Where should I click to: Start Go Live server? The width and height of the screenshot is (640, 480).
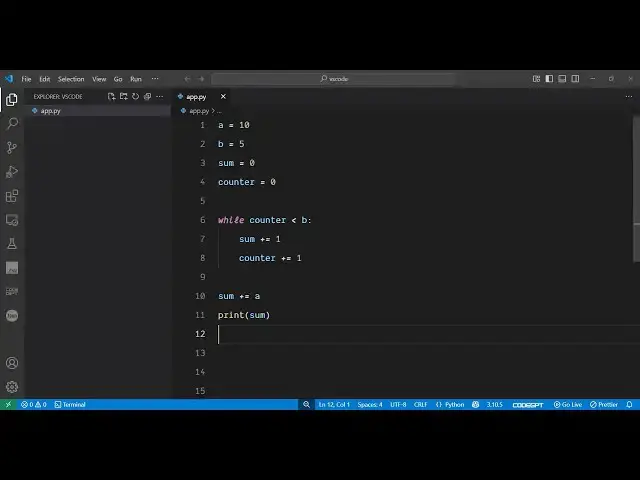click(x=567, y=404)
